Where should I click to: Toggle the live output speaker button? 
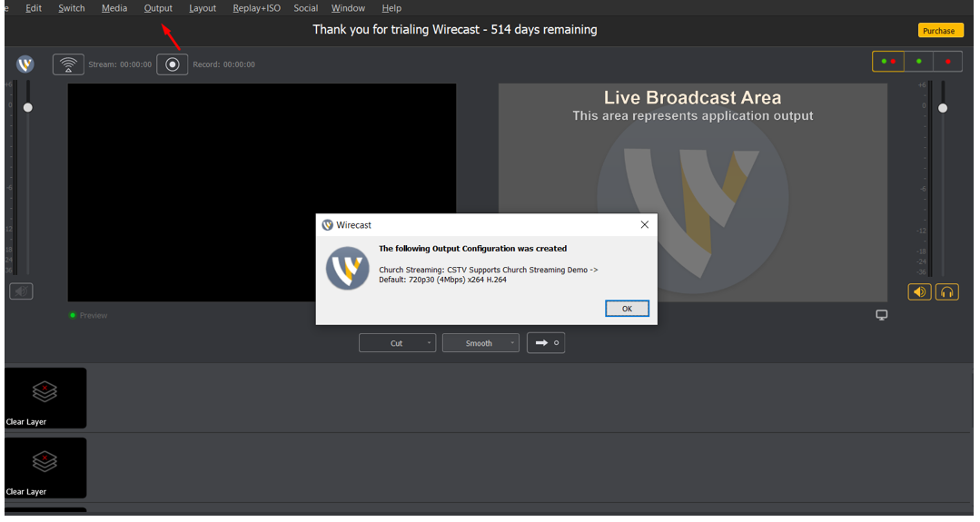tap(919, 292)
